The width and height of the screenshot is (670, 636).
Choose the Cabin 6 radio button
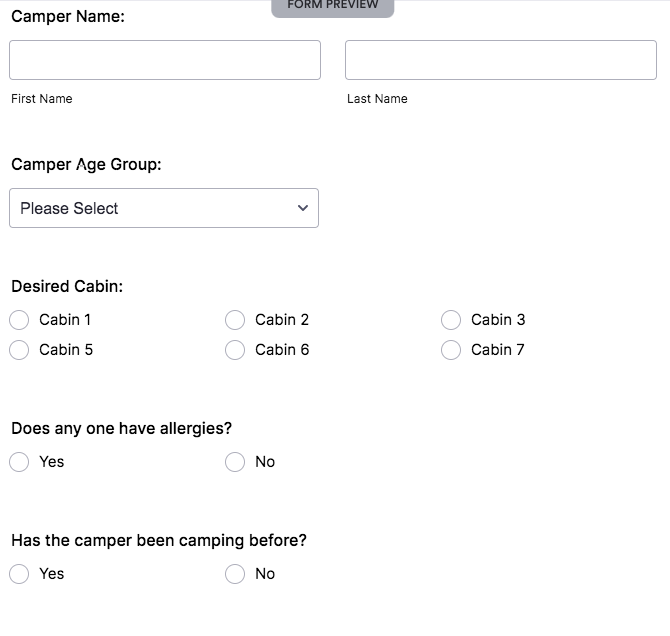[x=235, y=350]
